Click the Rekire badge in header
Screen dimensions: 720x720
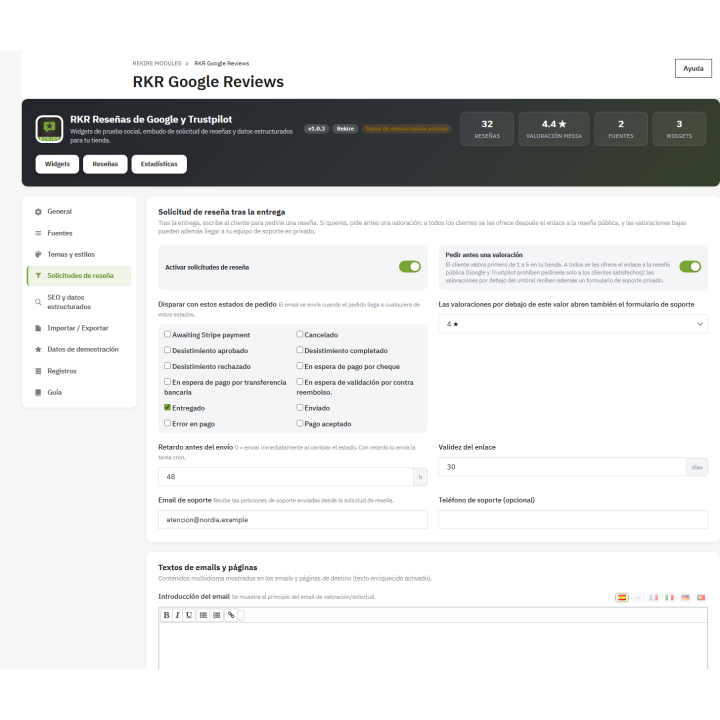click(x=345, y=129)
